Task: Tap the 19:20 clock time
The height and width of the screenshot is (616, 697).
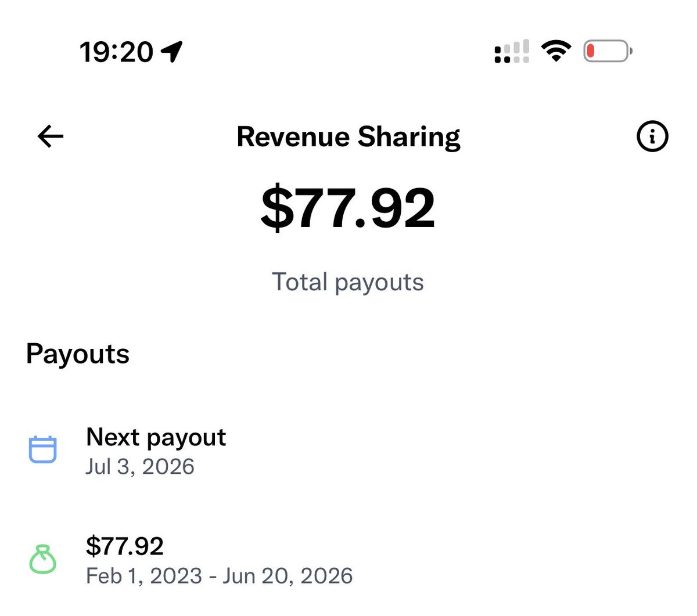Action: [116, 52]
